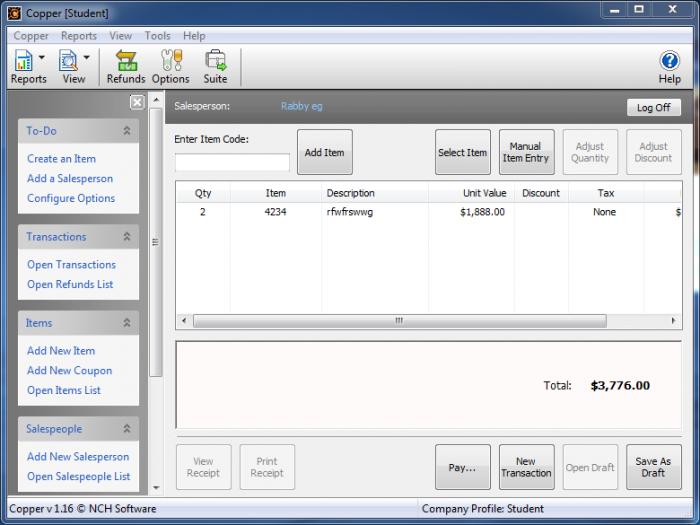Click the Open Draft button
700x525 pixels.
(590, 467)
